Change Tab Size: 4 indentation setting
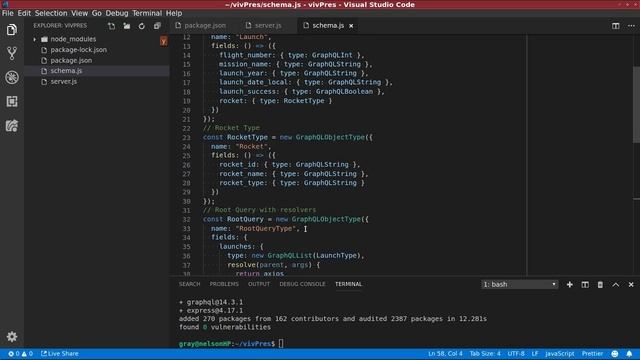Image resolution: width=640 pixels, height=360 pixels. (485, 353)
